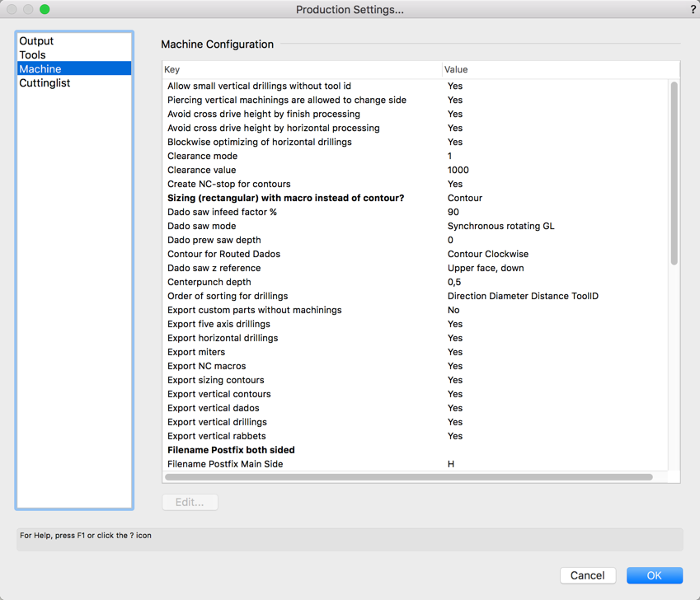The height and width of the screenshot is (600, 700).
Task: Click the Cancel button
Action: coord(588,575)
